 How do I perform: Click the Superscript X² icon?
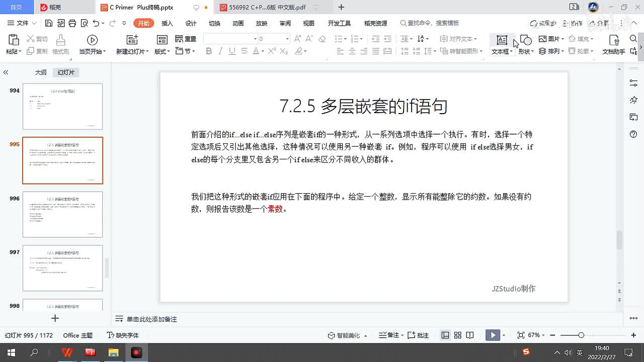click(272, 51)
